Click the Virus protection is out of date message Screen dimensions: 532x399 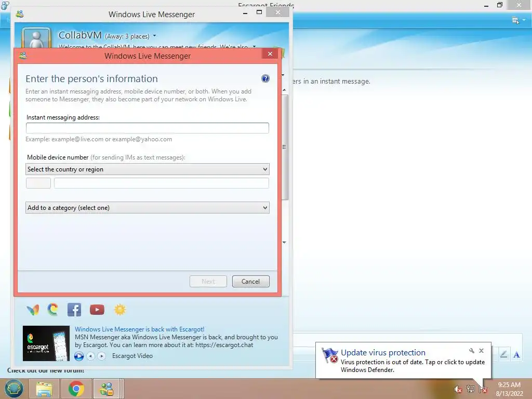(x=413, y=366)
